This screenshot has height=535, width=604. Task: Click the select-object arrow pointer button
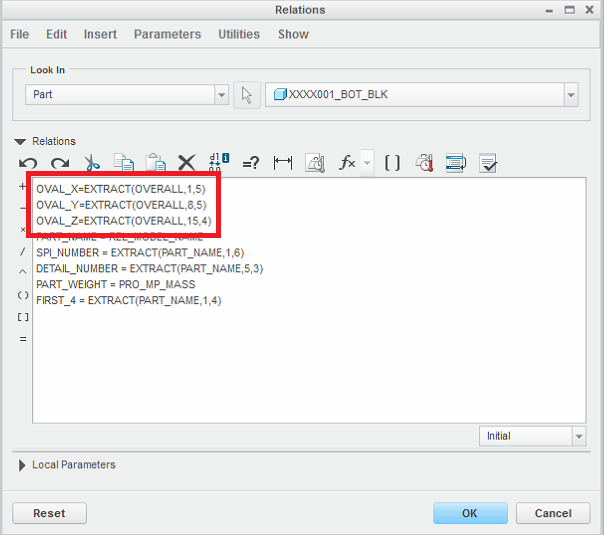pyautogui.click(x=247, y=95)
